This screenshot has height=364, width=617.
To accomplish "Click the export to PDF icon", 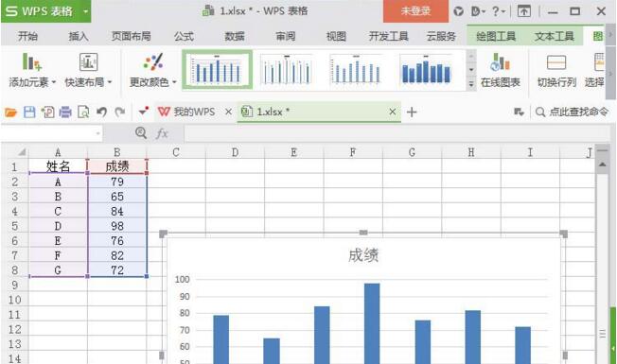I will [47, 113].
